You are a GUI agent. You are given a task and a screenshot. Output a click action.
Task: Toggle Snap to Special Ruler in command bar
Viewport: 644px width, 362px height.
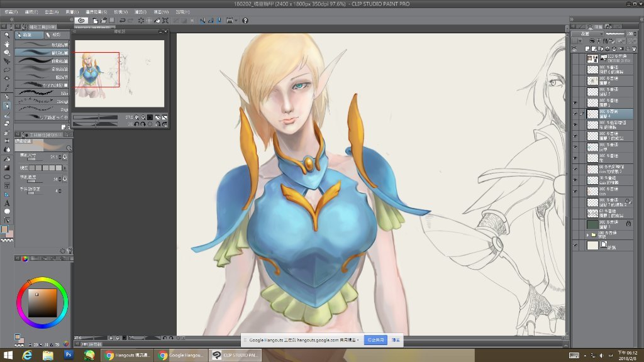[211, 21]
